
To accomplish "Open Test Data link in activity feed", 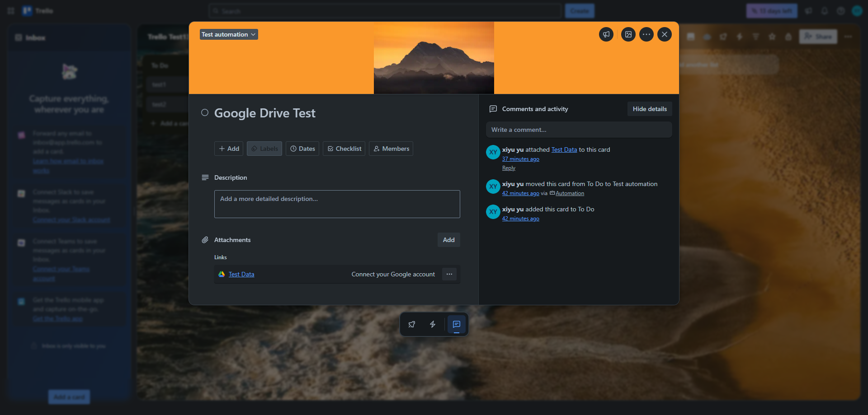I will point(564,149).
